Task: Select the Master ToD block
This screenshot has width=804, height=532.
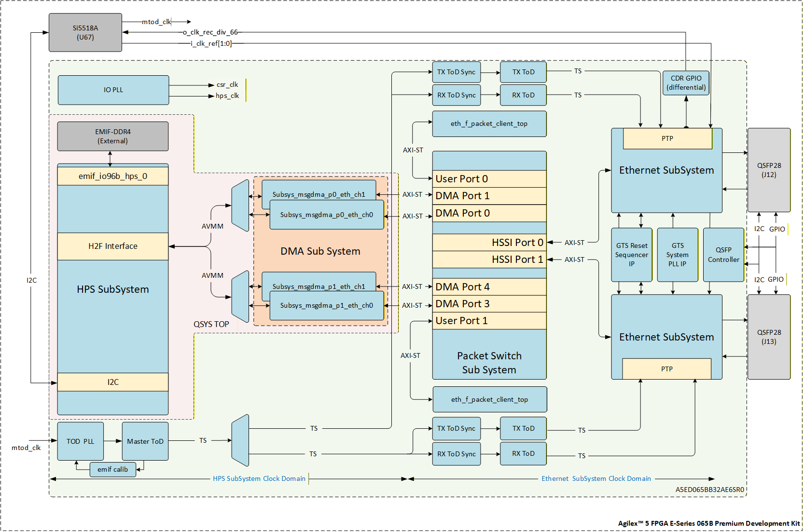Action: click(145, 441)
